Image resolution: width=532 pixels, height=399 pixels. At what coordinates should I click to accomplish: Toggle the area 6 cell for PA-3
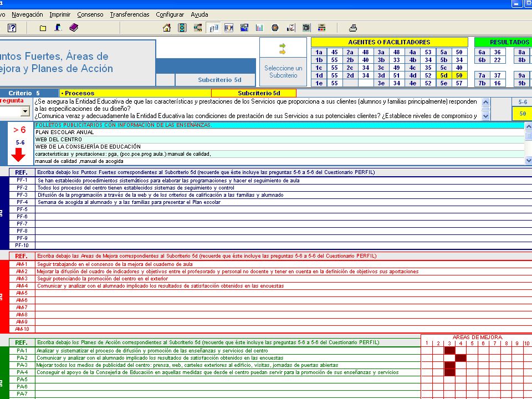(483, 365)
